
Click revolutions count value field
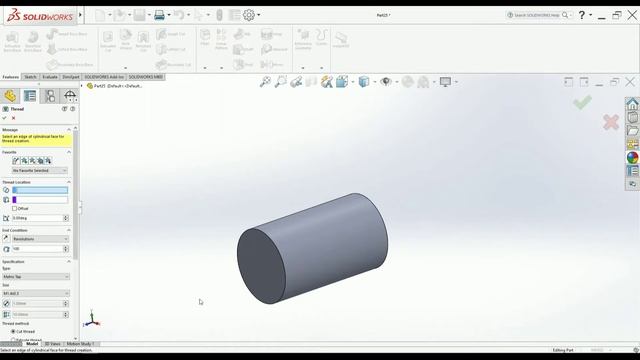tap(37, 249)
